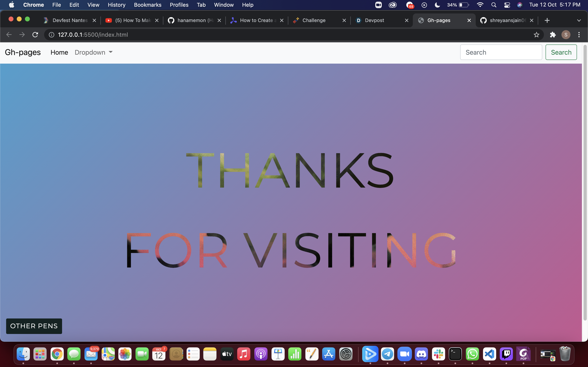Click into the Search input field
The height and width of the screenshot is (367, 588).
[x=501, y=52]
